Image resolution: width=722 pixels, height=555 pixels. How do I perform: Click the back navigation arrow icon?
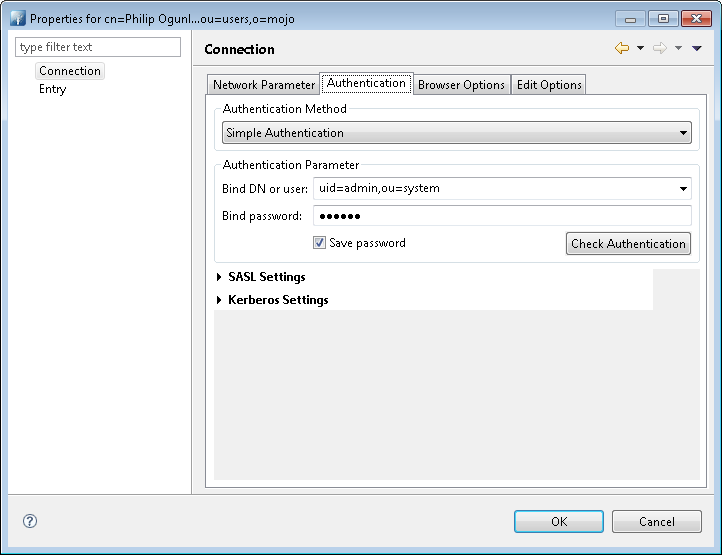pos(622,48)
